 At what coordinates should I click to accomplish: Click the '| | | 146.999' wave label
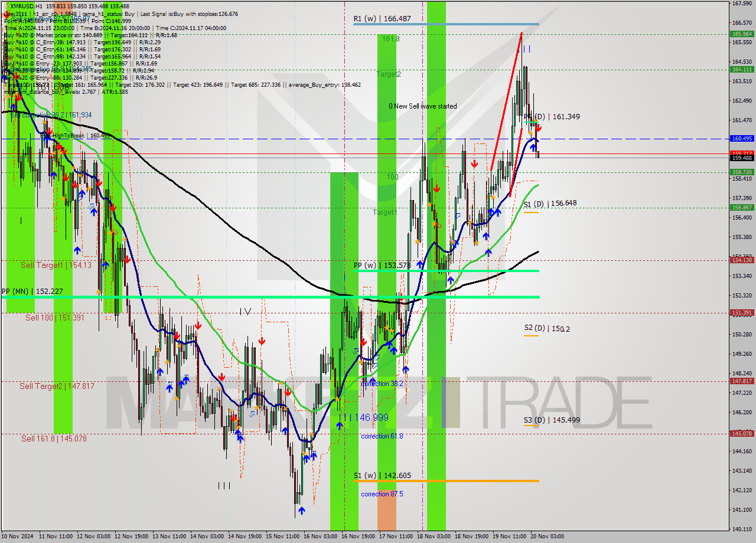[x=366, y=417]
